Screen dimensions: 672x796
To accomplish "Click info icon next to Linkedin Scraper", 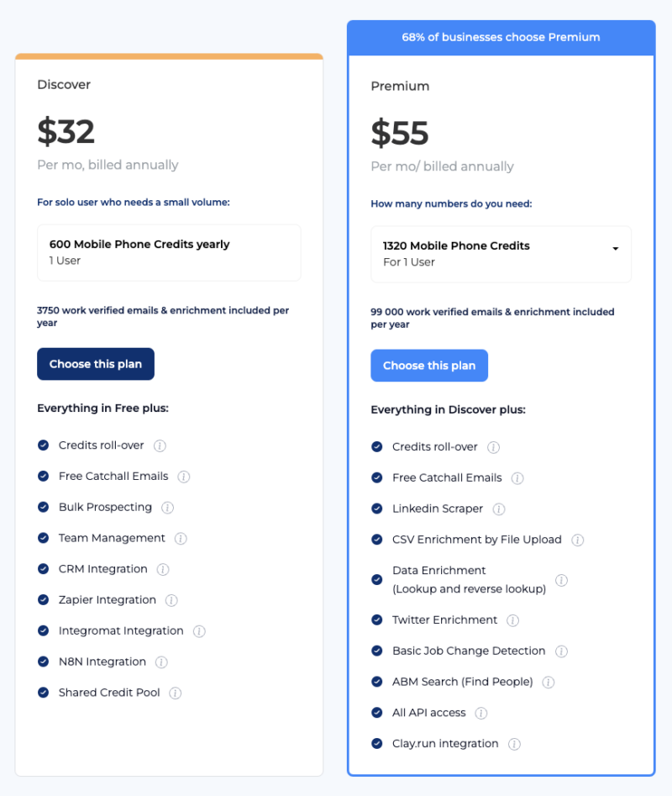I will point(499,509).
